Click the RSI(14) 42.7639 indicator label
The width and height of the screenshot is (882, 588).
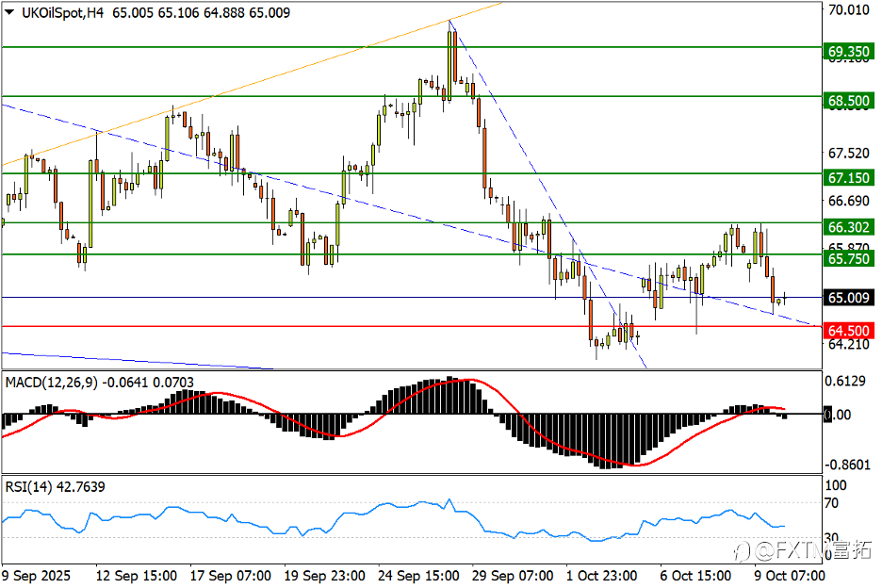[55, 486]
